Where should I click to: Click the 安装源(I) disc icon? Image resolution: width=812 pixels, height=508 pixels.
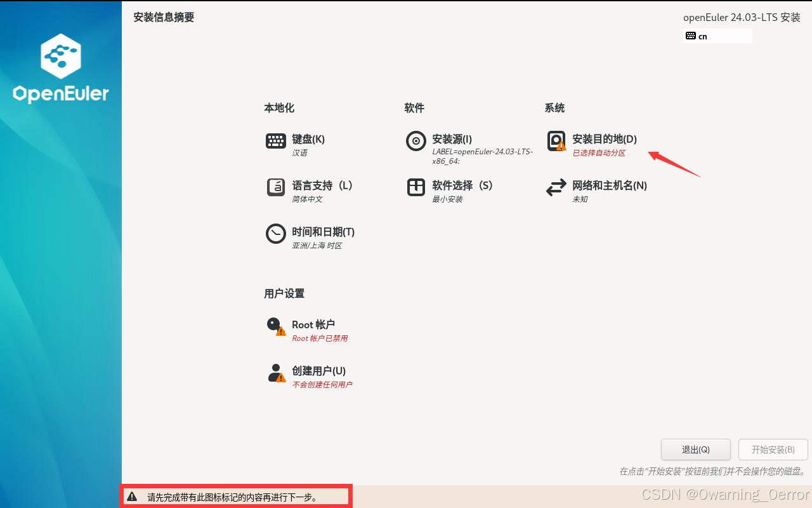pyautogui.click(x=416, y=141)
